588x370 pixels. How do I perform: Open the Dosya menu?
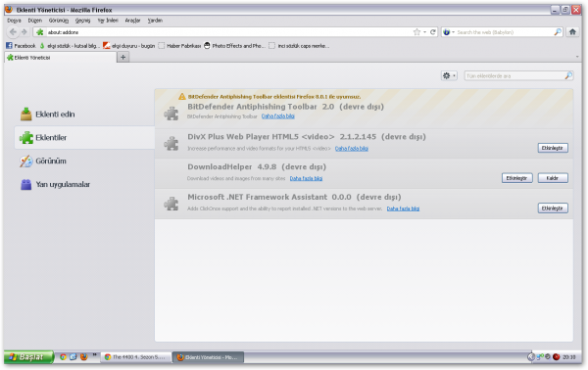coord(14,21)
